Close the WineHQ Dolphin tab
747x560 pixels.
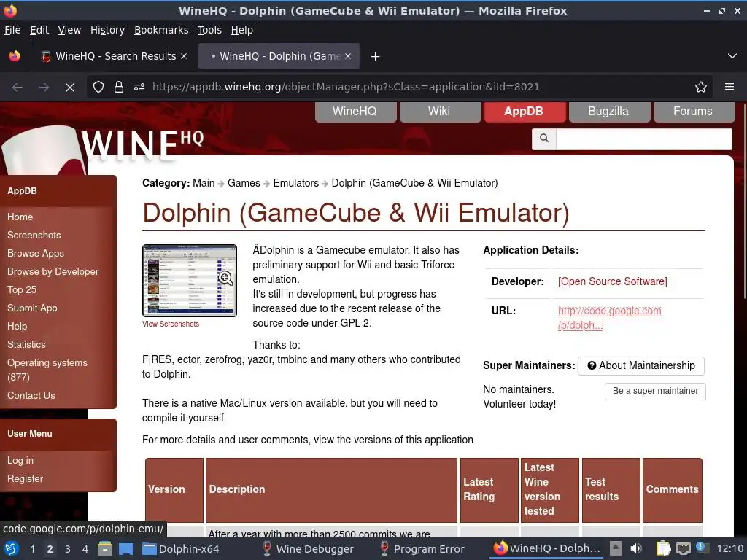pos(348,56)
